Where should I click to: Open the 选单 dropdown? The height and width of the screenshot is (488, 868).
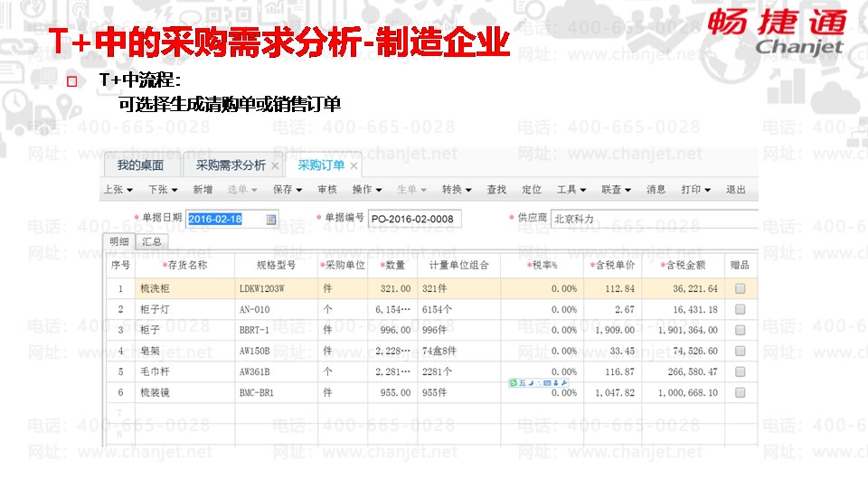pos(242,190)
